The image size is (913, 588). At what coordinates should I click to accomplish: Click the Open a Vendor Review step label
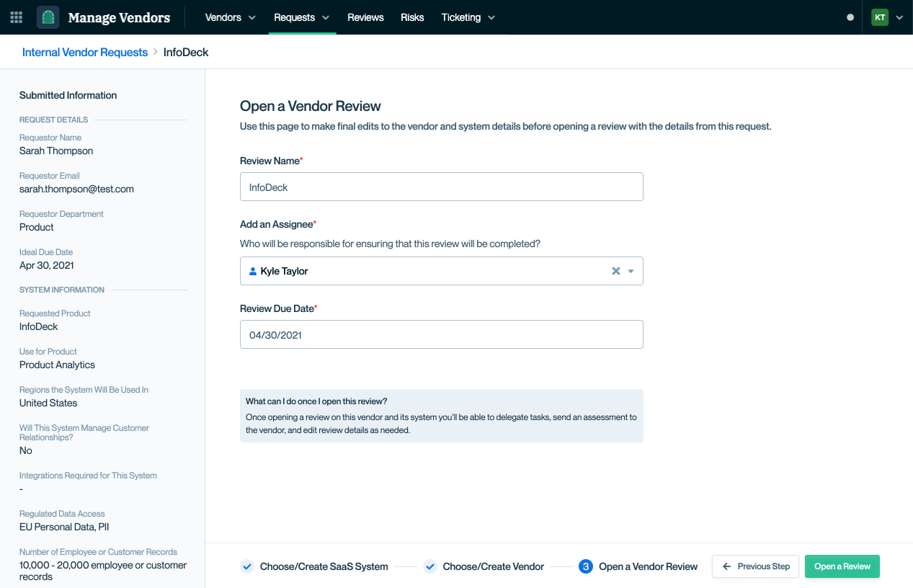click(x=648, y=566)
